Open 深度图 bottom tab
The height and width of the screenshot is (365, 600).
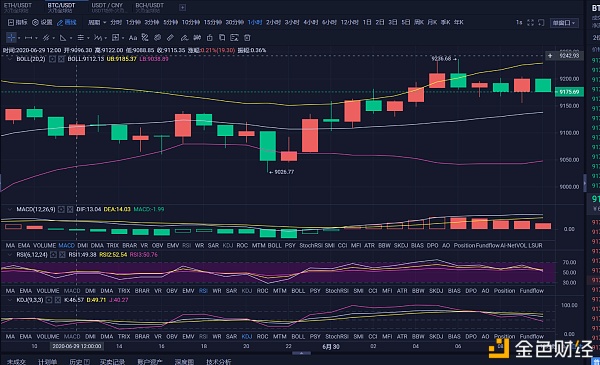coord(184,362)
